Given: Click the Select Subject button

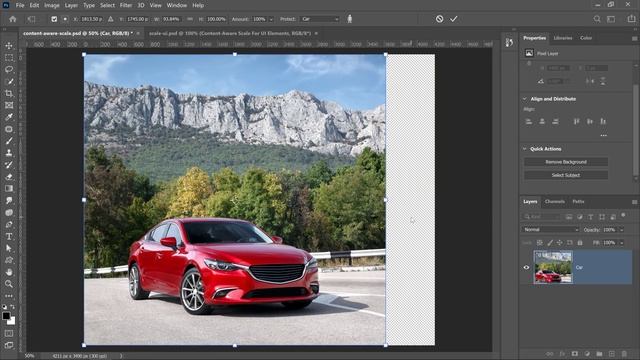Looking at the screenshot, I should (566, 175).
